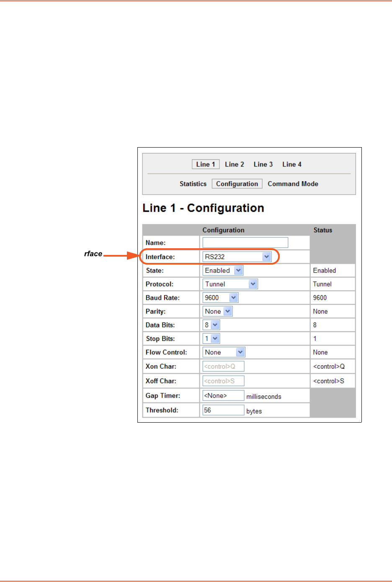Open the Flow Control dropdown
This screenshot has width=392, height=582.
point(224,352)
